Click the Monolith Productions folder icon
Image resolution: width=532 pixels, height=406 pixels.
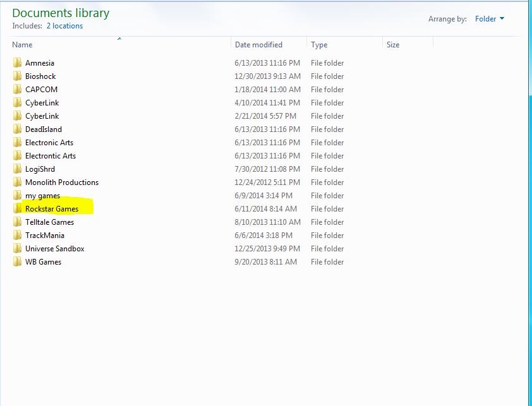[17, 182]
